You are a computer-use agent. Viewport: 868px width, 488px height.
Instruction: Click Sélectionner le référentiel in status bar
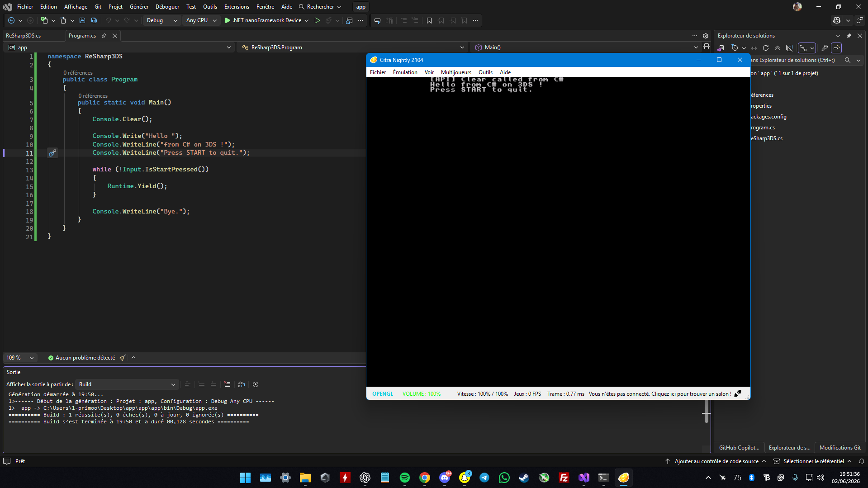[x=813, y=461]
